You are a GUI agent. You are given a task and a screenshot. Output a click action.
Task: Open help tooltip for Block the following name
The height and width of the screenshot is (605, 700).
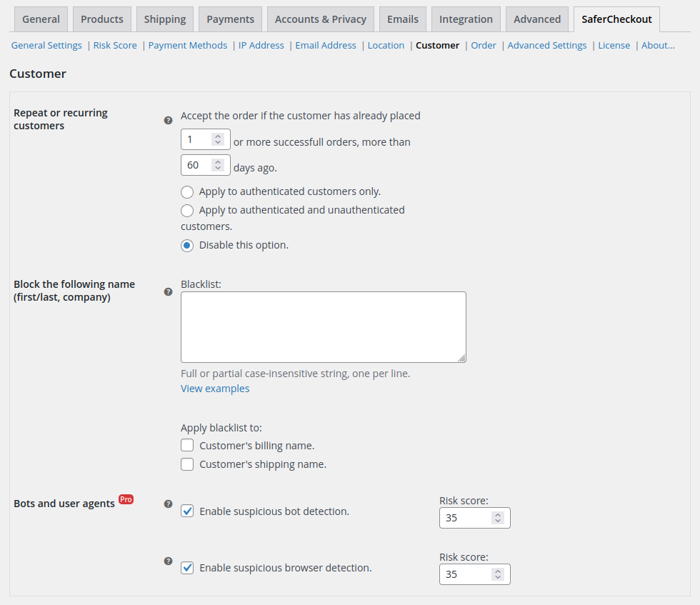168,291
